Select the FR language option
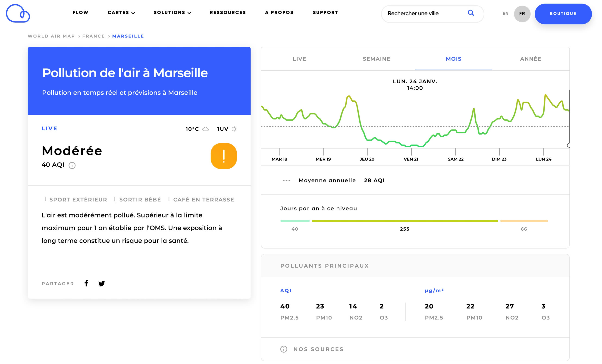The height and width of the screenshot is (364, 602). (x=522, y=14)
